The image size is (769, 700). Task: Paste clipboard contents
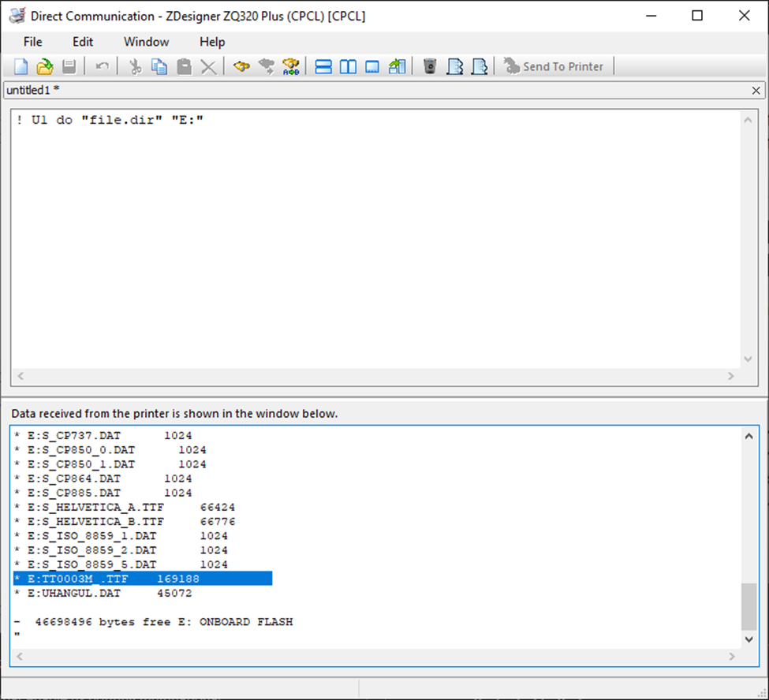[183, 66]
